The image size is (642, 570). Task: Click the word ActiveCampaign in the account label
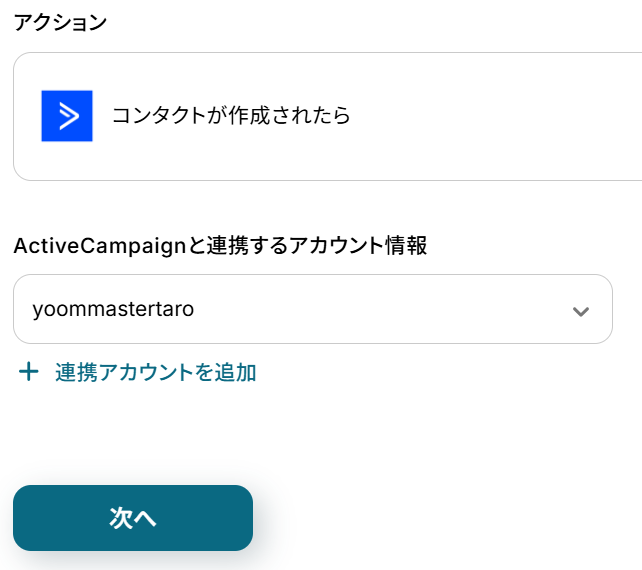pyautogui.click(x=85, y=246)
